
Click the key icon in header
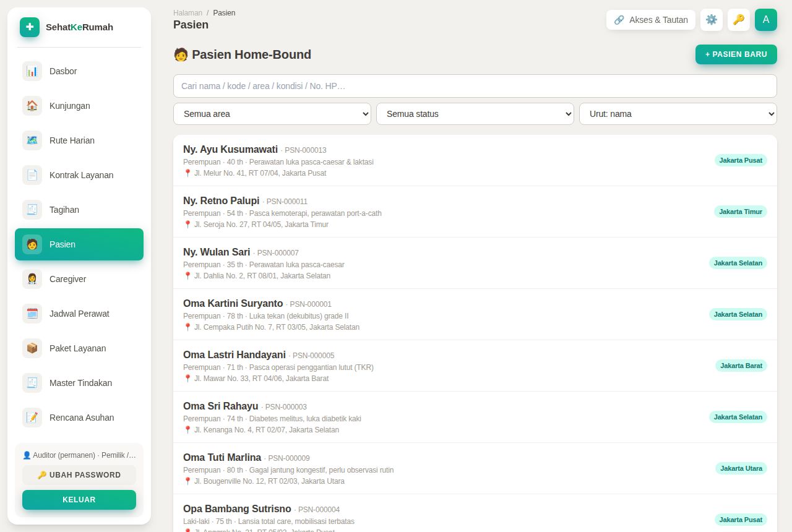pyautogui.click(x=739, y=20)
